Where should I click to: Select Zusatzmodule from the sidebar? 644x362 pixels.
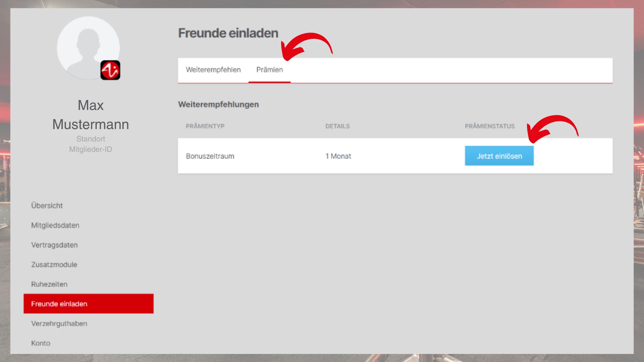click(x=54, y=264)
